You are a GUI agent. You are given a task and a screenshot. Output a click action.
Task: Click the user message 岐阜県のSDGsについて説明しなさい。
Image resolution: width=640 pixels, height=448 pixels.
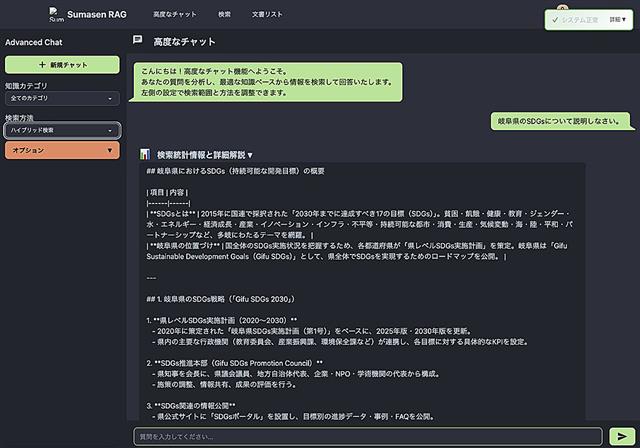pos(559,121)
